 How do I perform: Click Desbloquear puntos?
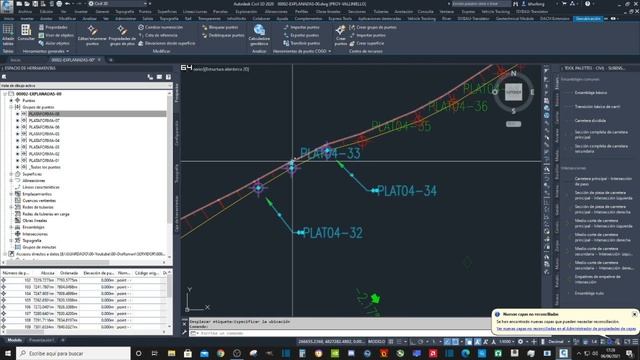click(223, 36)
